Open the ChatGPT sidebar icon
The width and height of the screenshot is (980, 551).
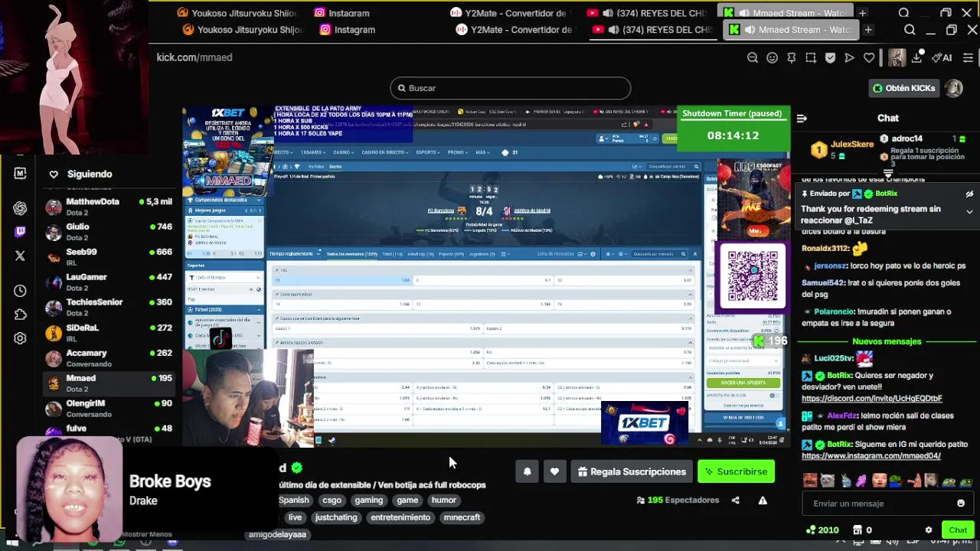20,208
